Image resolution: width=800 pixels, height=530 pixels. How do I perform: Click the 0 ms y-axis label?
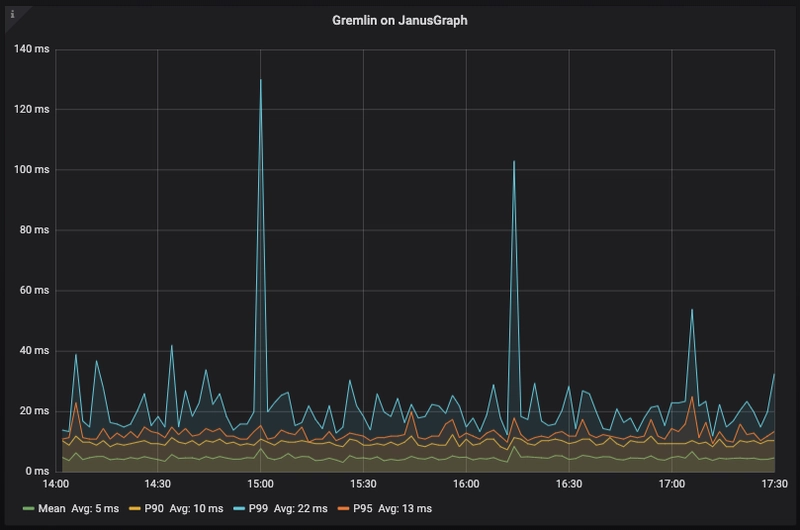[x=38, y=470]
